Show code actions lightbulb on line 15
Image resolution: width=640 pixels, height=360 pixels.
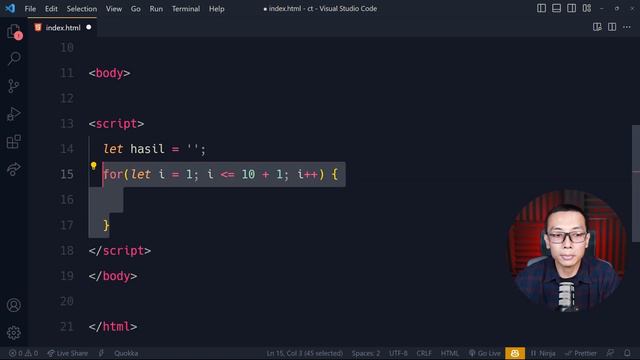93,166
